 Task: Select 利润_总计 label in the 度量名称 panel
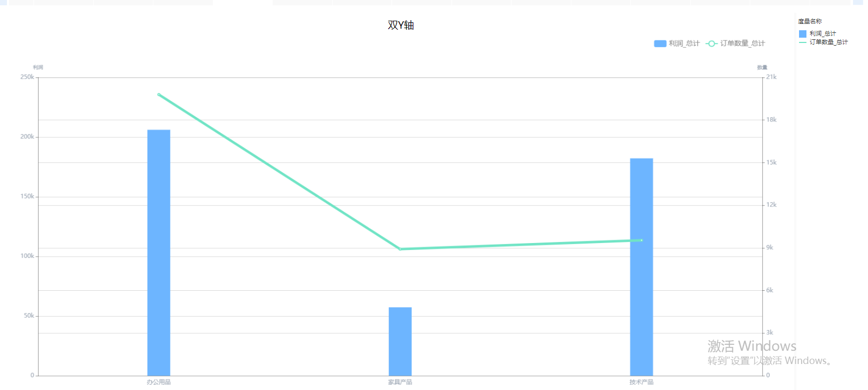[x=823, y=33]
